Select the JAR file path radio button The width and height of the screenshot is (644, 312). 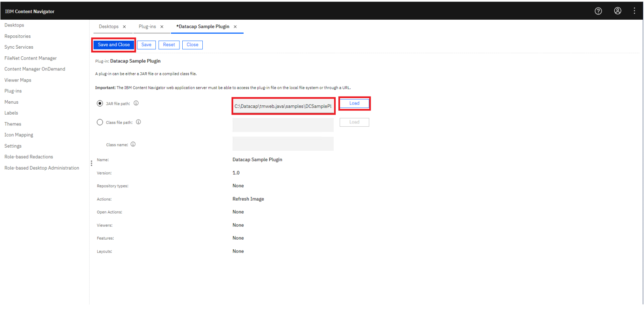click(x=100, y=103)
